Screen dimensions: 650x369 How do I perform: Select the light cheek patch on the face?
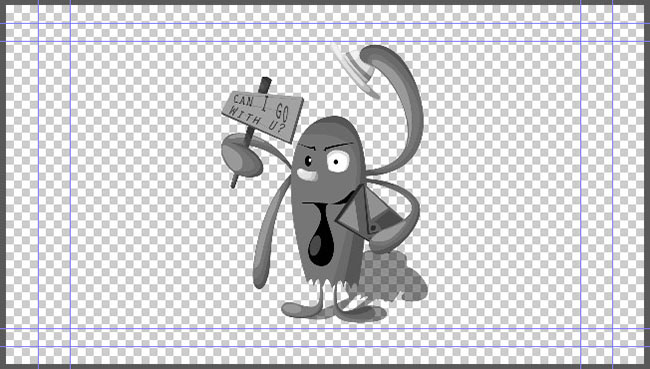(x=307, y=175)
